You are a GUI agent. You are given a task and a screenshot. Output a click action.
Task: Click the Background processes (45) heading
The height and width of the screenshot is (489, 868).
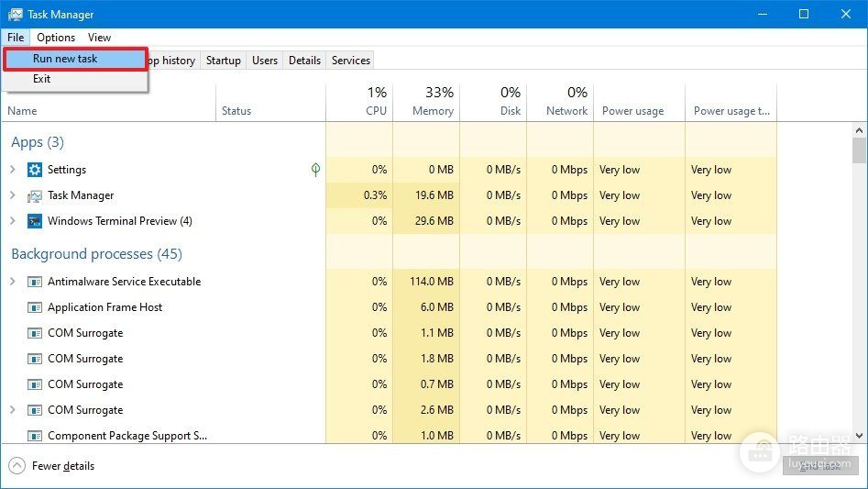click(97, 253)
